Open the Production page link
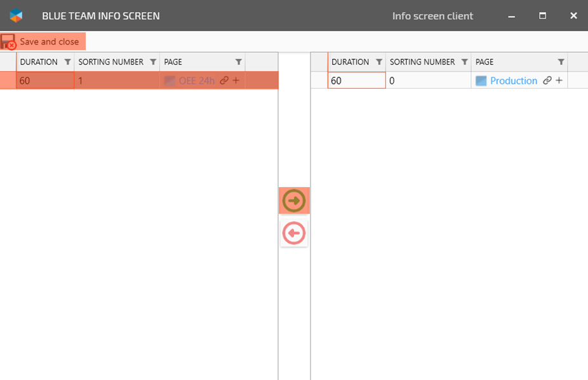The image size is (588, 380). point(514,81)
